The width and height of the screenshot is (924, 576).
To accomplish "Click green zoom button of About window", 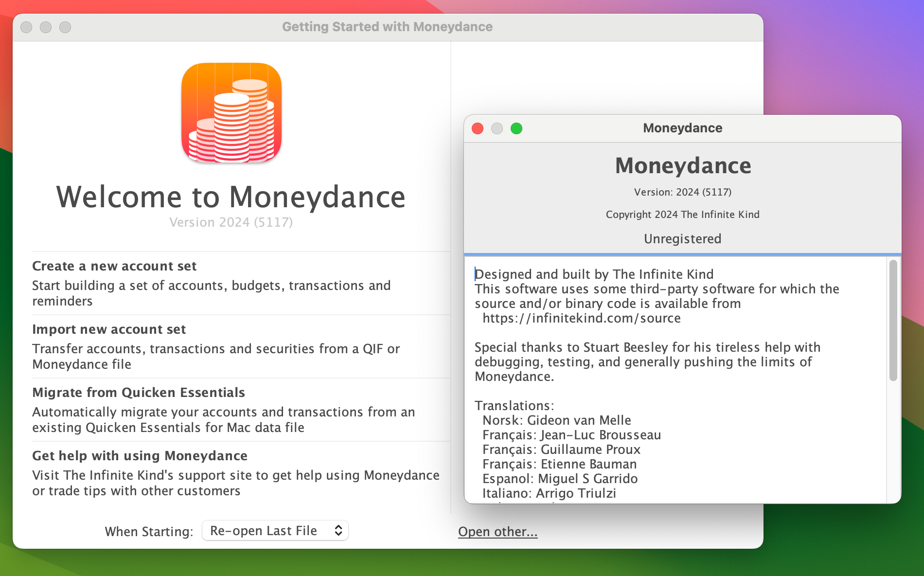I will [516, 128].
